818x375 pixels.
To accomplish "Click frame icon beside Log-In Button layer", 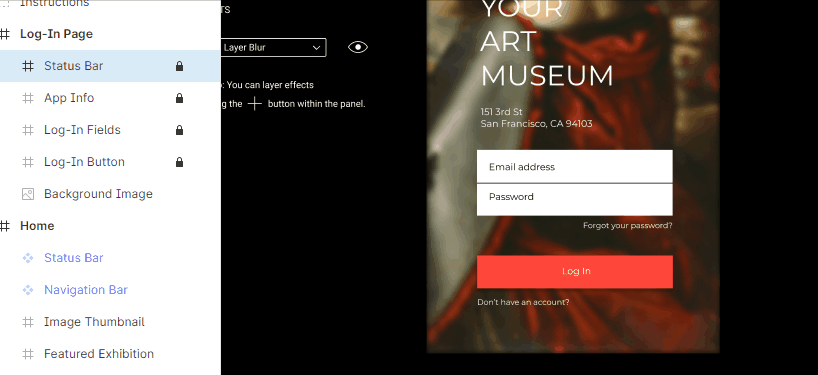I will [x=28, y=162].
